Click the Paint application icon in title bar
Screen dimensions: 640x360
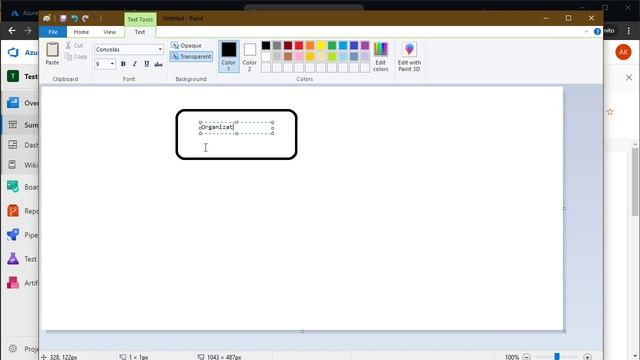[47, 18]
